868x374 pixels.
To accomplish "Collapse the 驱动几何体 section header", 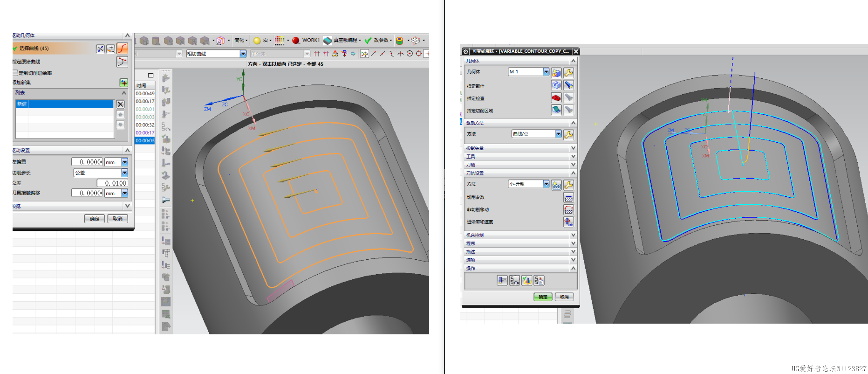I will (127, 35).
